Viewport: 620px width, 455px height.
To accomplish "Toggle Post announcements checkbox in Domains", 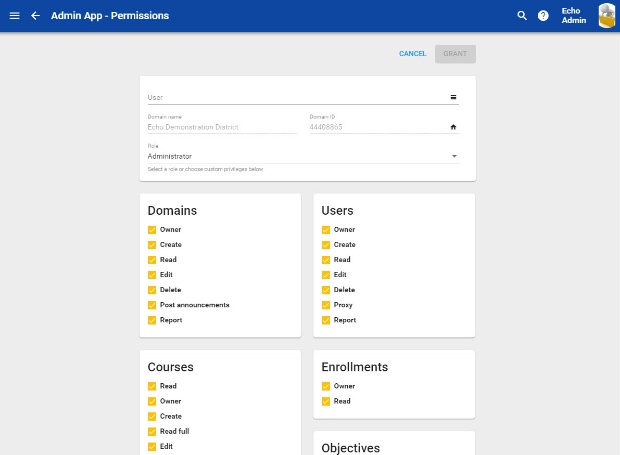I will [x=152, y=305].
